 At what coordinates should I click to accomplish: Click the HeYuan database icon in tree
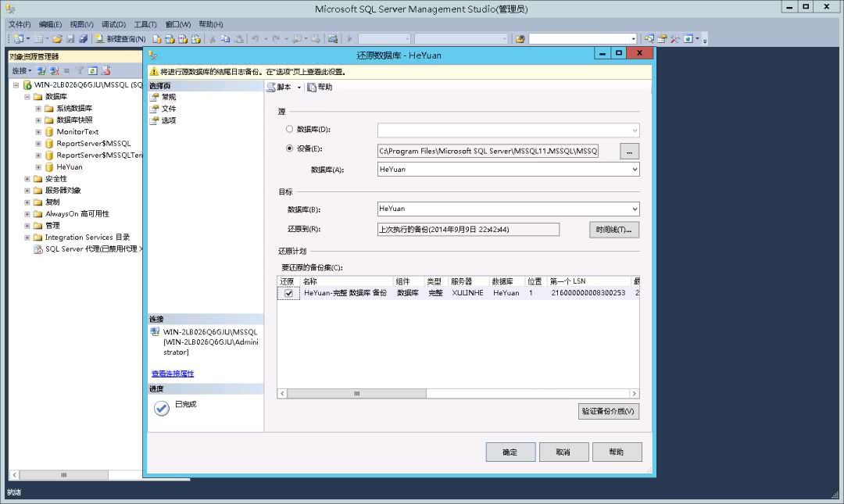coord(49,167)
